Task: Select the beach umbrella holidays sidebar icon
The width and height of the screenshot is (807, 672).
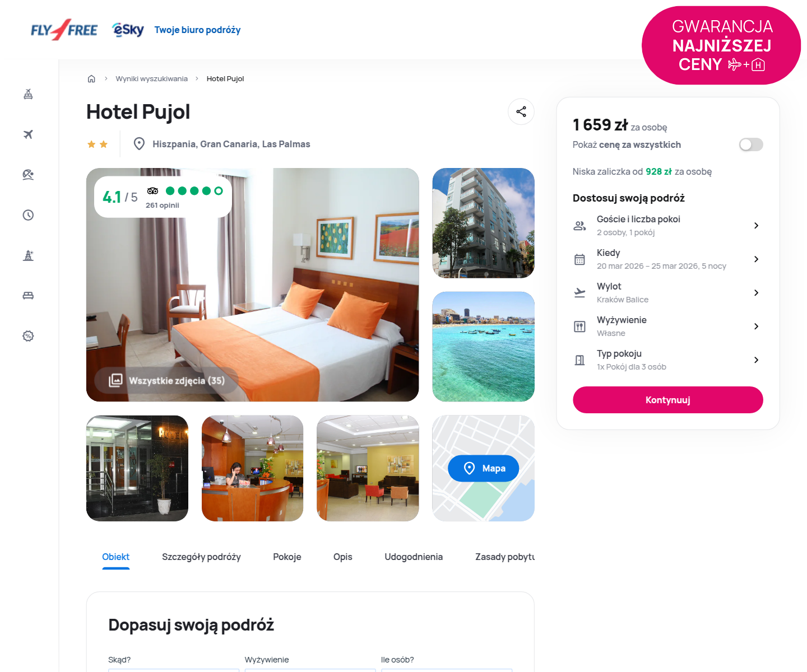Action: pyautogui.click(x=28, y=175)
